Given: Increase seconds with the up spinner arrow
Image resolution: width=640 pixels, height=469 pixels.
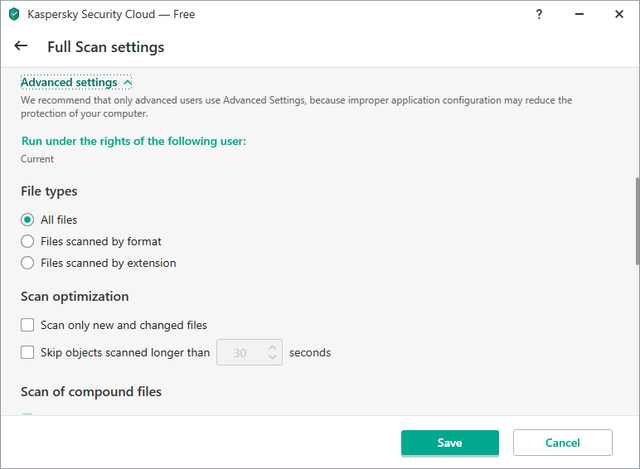Looking at the screenshot, I should pos(273,347).
